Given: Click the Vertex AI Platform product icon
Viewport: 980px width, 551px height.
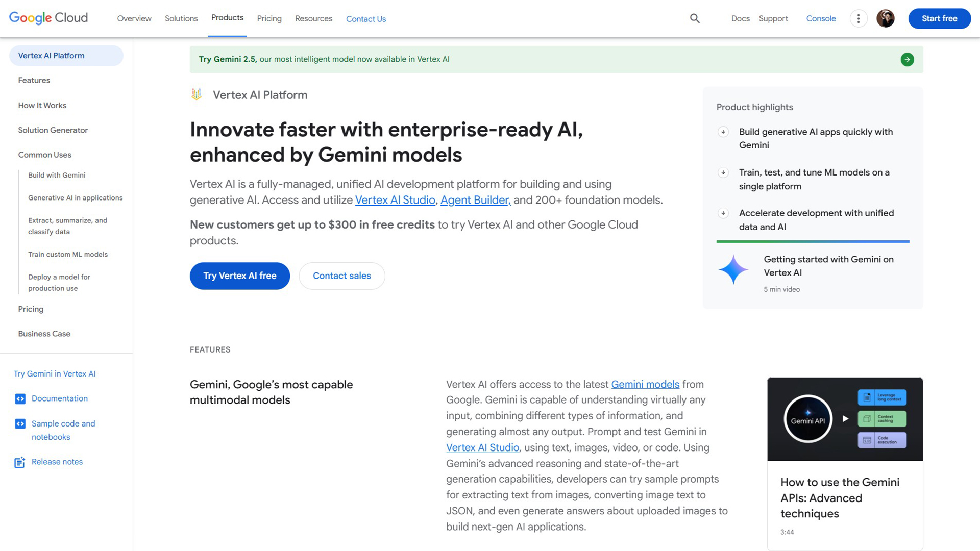Looking at the screenshot, I should (197, 94).
